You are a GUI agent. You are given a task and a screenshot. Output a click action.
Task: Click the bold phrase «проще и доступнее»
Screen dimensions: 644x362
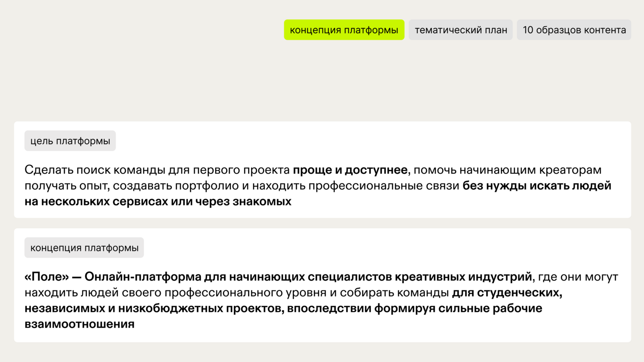(350, 170)
